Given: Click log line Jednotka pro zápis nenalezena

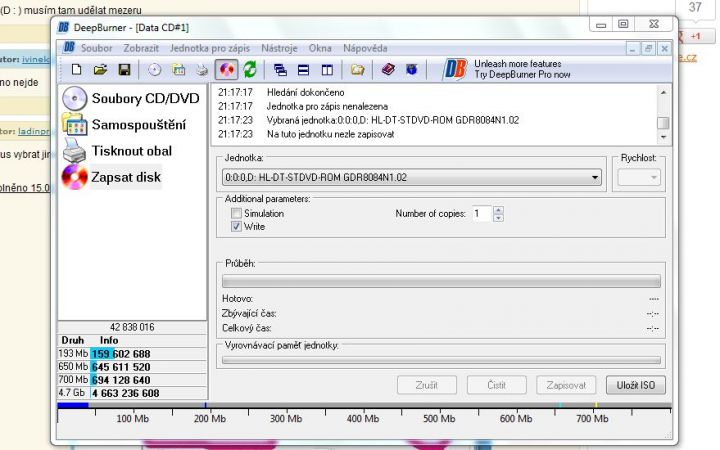Looking at the screenshot, I should [x=327, y=106].
